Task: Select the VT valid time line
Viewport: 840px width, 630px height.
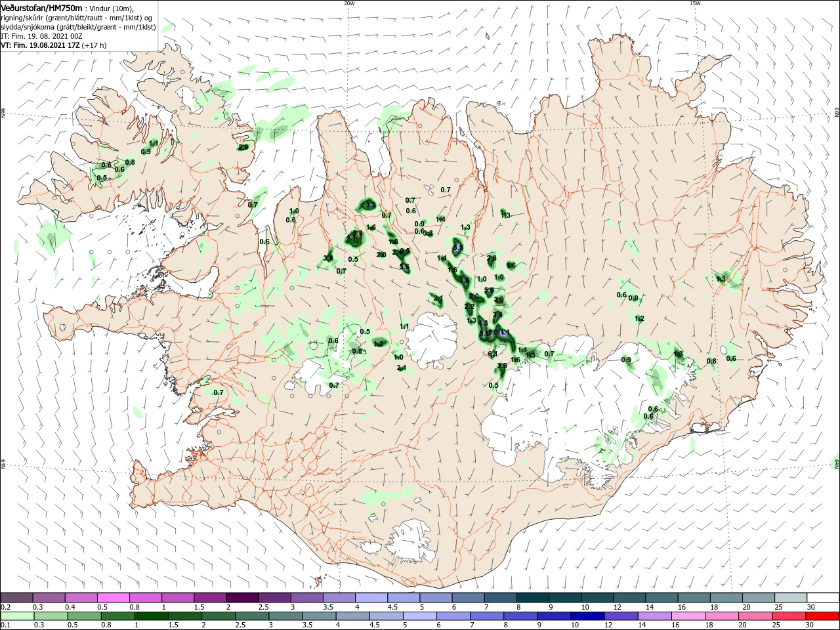Action: tap(54, 45)
